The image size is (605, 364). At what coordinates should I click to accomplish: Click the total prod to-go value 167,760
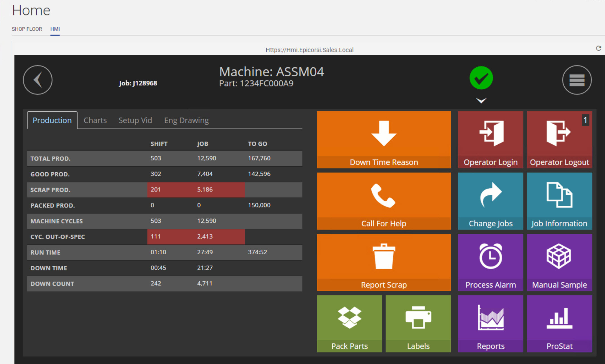tap(259, 158)
